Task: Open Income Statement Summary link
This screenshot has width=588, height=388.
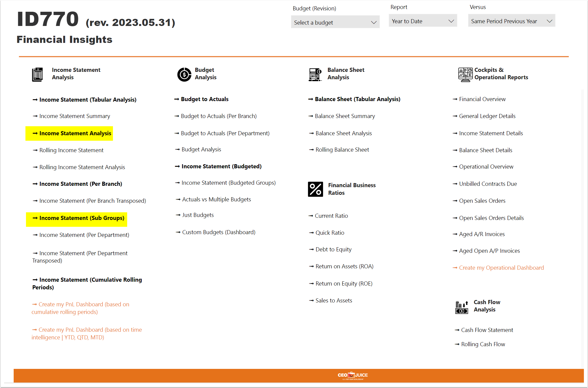Action: click(71, 116)
